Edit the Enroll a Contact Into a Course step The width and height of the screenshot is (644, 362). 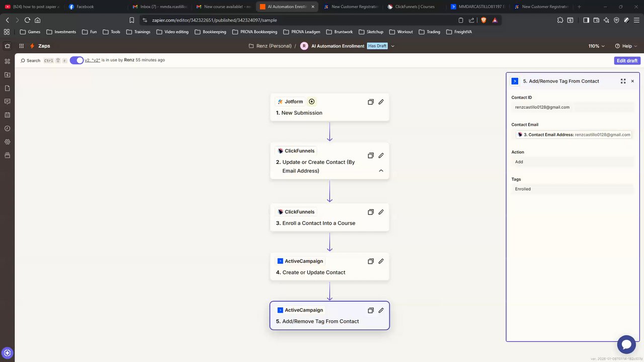(381, 212)
